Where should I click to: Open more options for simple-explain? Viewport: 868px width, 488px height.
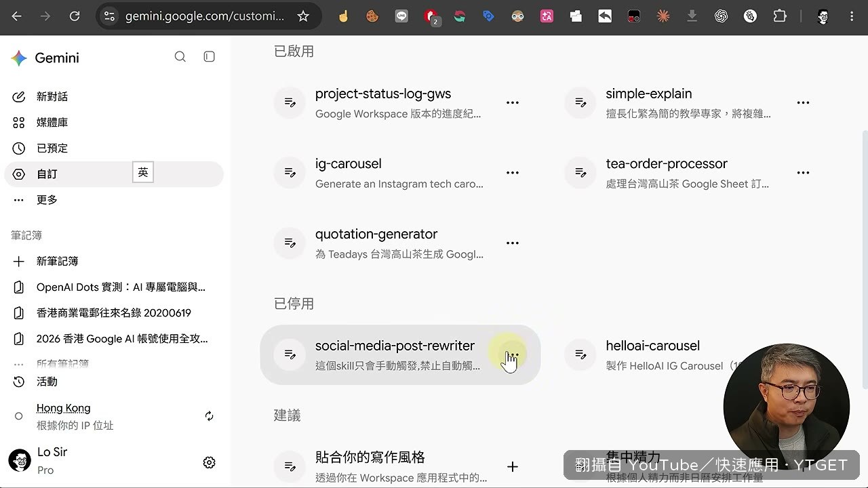click(x=803, y=103)
